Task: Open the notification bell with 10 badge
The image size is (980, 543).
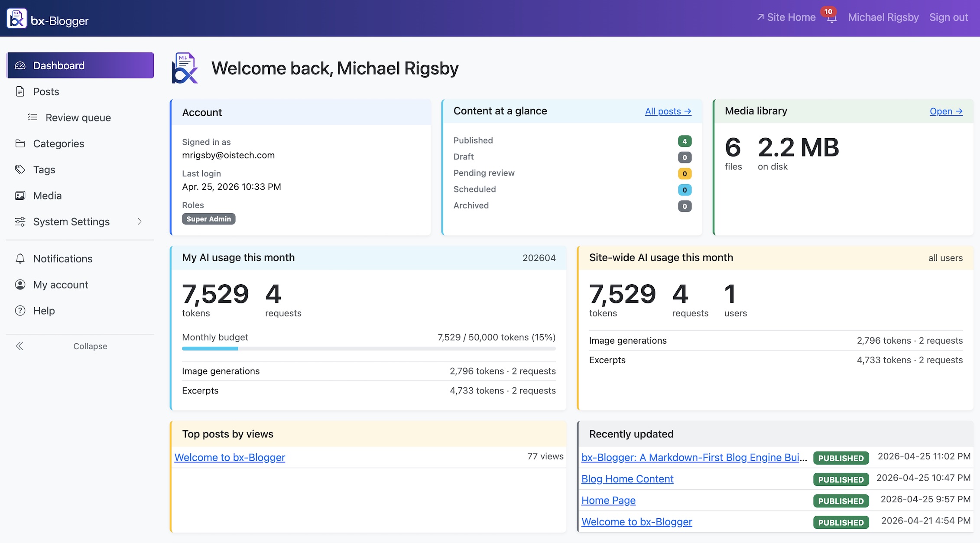Action: (831, 18)
